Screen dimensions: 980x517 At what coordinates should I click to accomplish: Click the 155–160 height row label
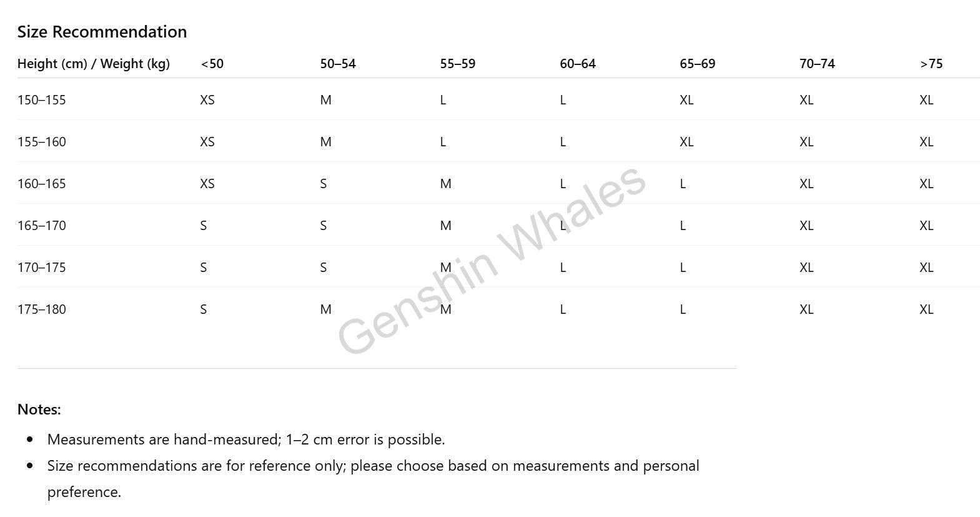coord(42,142)
